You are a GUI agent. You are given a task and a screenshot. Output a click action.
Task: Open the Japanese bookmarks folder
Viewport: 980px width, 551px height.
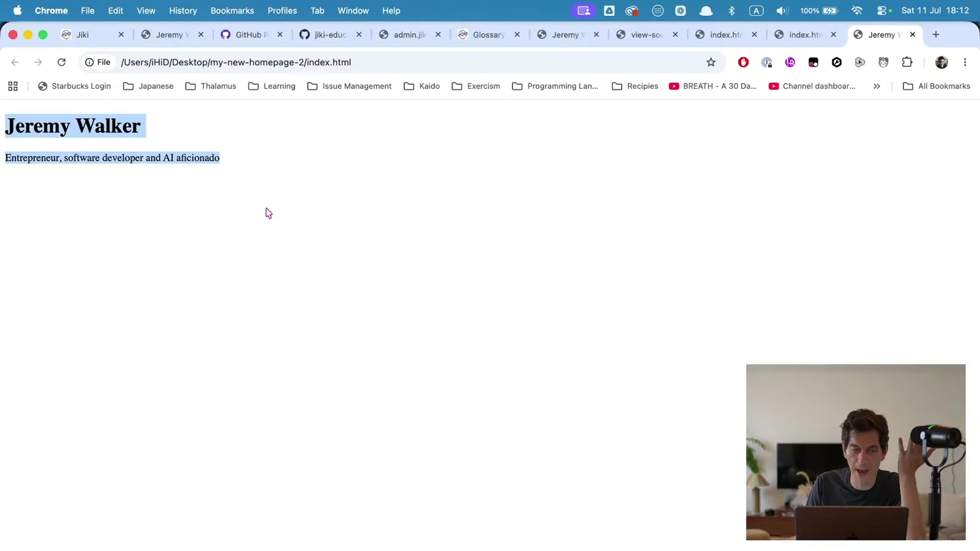point(148,86)
